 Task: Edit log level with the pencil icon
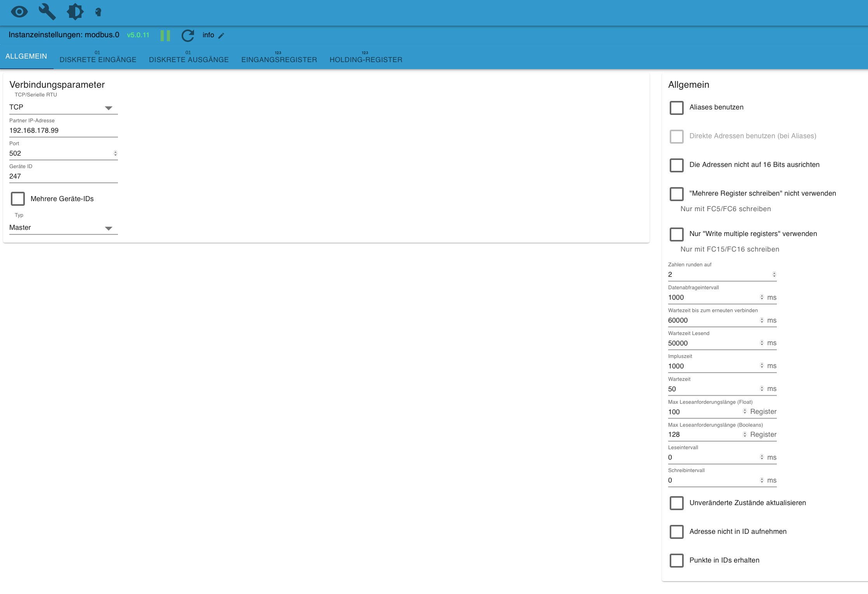221,36
